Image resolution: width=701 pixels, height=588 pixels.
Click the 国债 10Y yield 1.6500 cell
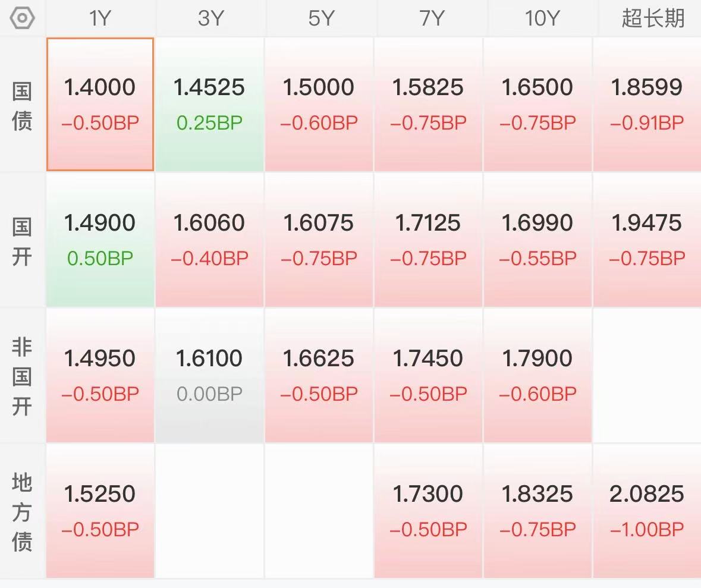tap(537, 105)
